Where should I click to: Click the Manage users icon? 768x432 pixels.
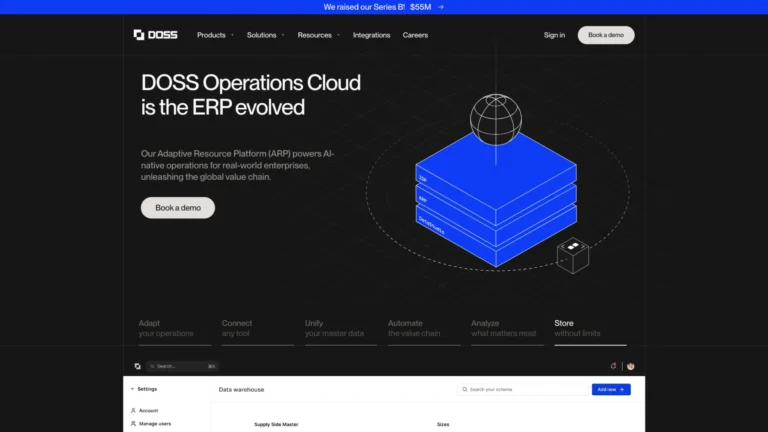(133, 424)
